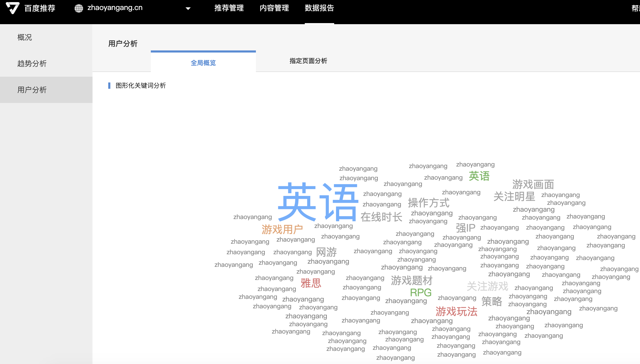Select the 游戏玩法 keyword
640x364 pixels.
[456, 312]
